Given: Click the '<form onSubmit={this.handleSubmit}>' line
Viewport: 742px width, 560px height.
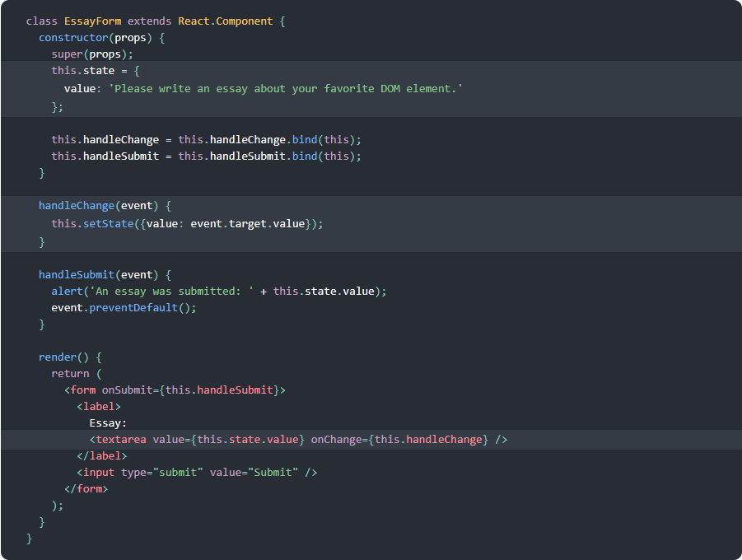Looking at the screenshot, I should click(175, 390).
